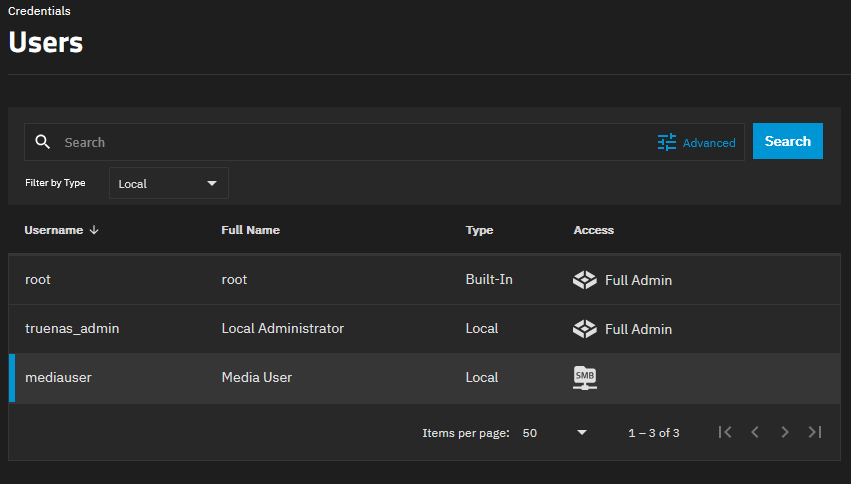Toggle the Username sort arrow
851x484 pixels.
[94, 230]
